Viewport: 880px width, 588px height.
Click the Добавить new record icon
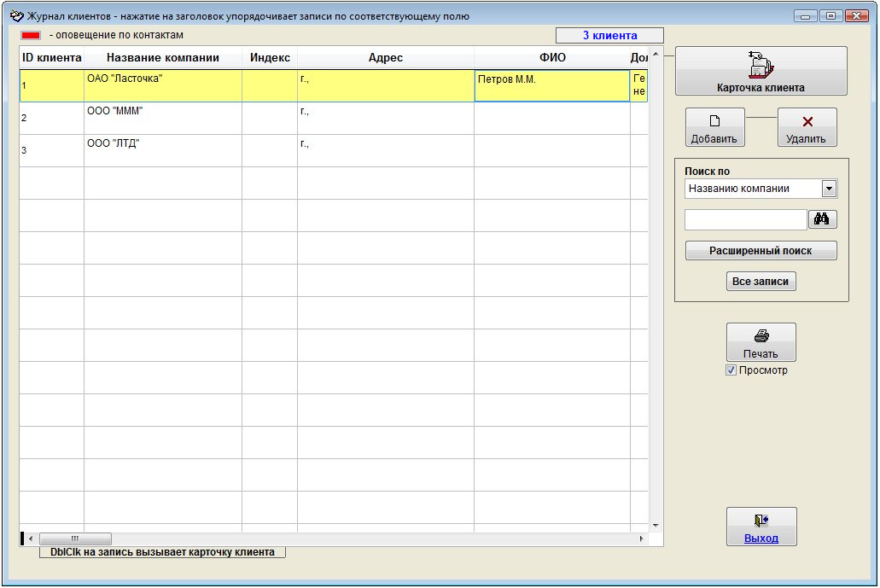point(714,122)
